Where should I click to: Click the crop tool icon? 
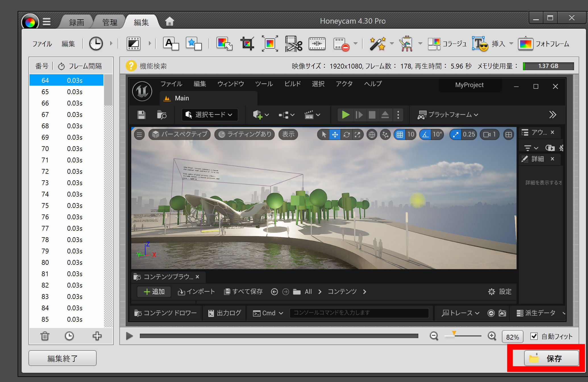[x=247, y=44]
